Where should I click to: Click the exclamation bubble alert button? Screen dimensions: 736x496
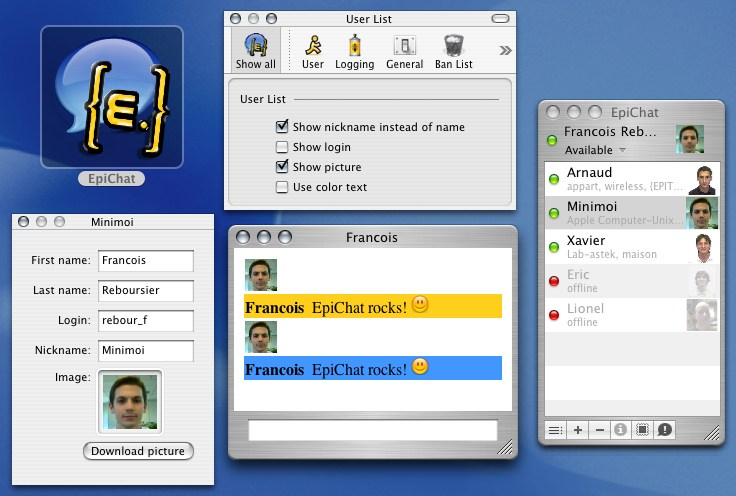664,430
